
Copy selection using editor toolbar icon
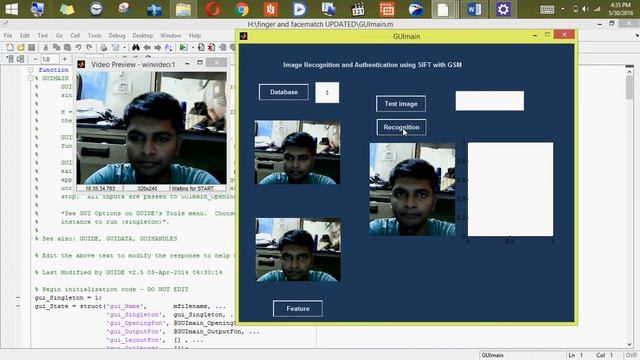point(56,48)
